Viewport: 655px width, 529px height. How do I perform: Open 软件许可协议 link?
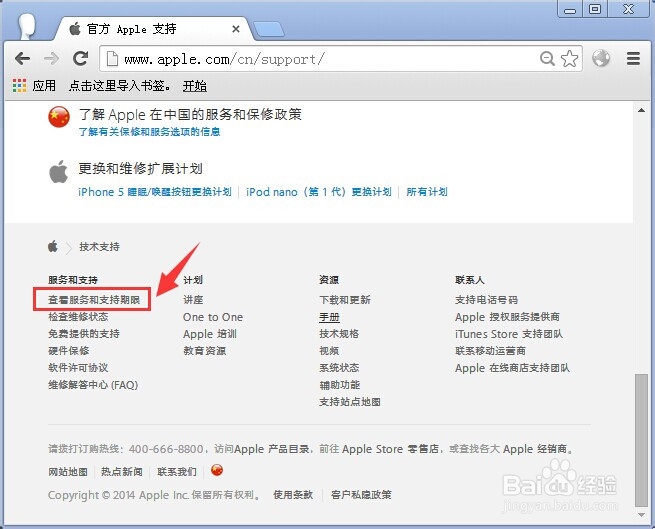(x=78, y=368)
